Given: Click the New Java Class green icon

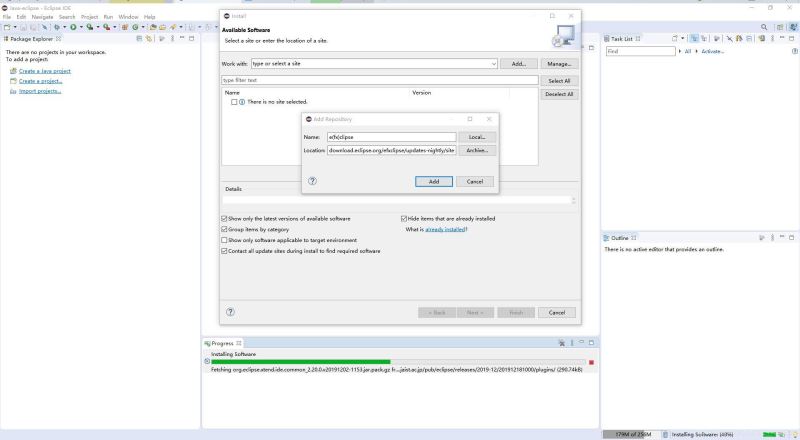Looking at the screenshot, I should coord(135,27).
